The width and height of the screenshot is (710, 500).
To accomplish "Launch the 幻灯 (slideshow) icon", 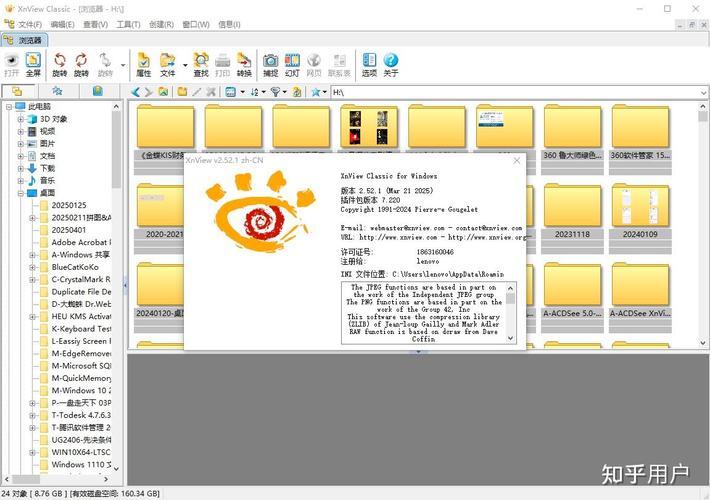I will tap(292, 64).
